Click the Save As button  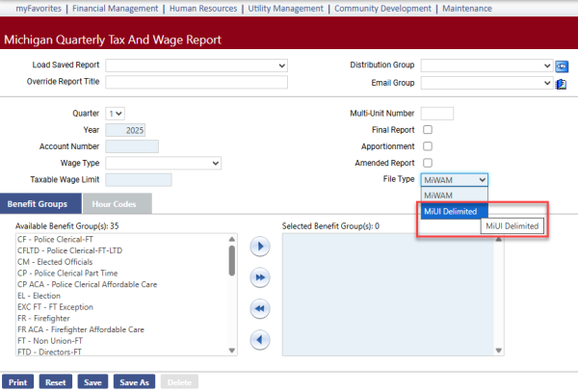133,382
